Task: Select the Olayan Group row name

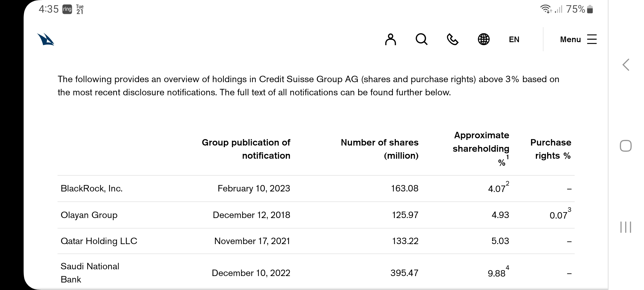Action: [x=89, y=215]
